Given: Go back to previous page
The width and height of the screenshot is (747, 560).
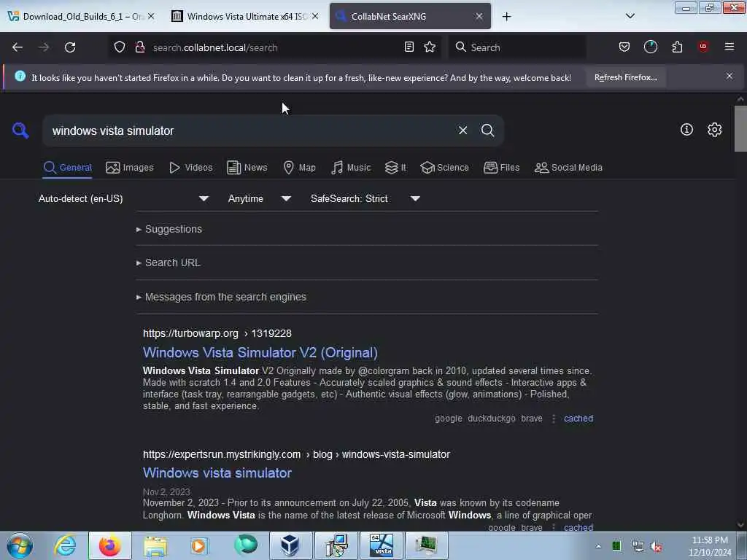Looking at the screenshot, I should pyautogui.click(x=18, y=47).
